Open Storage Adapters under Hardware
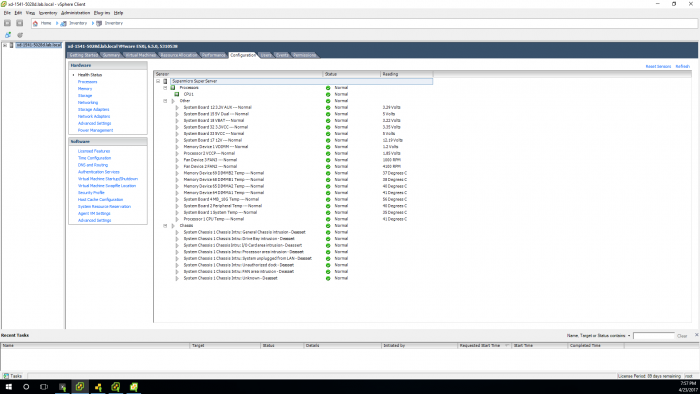 (93, 109)
